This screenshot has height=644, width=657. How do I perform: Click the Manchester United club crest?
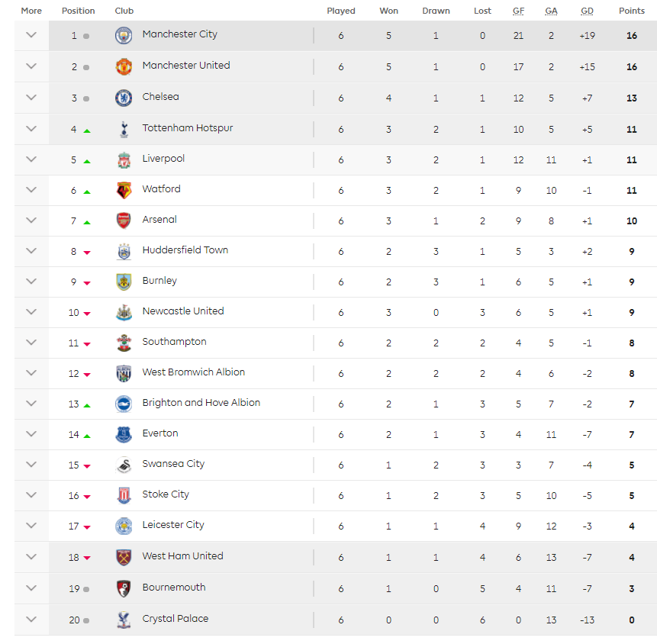(124, 66)
